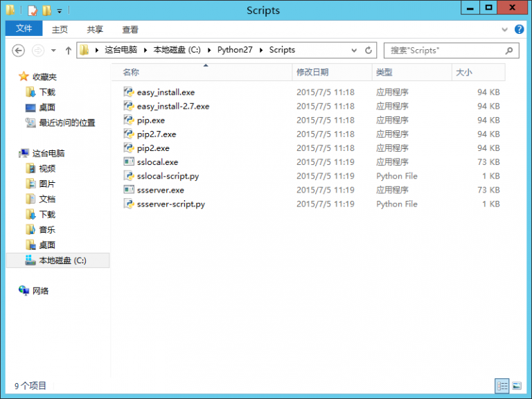The height and width of the screenshot is (399, 532).
Task: Switch to details view layout
Action: [502, 386]
